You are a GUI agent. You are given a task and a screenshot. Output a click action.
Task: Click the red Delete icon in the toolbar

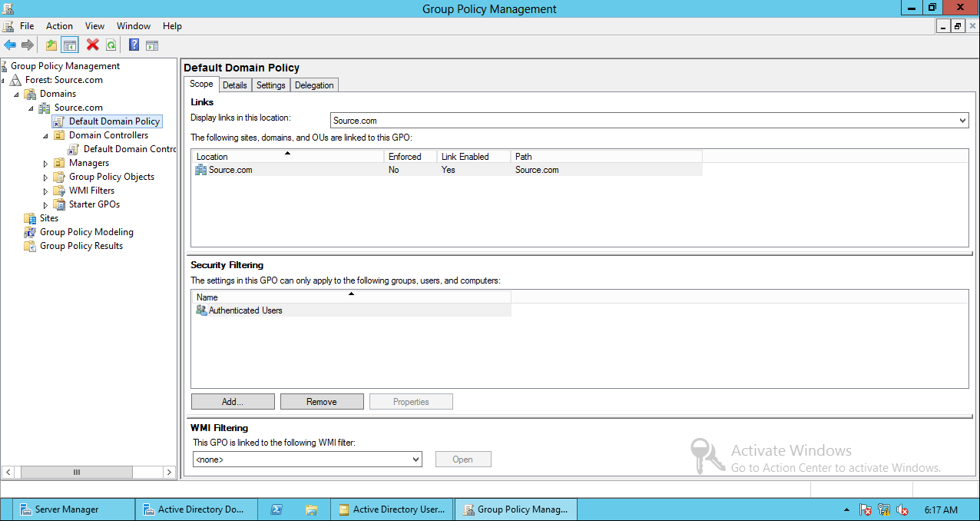[x=92, y=45]
